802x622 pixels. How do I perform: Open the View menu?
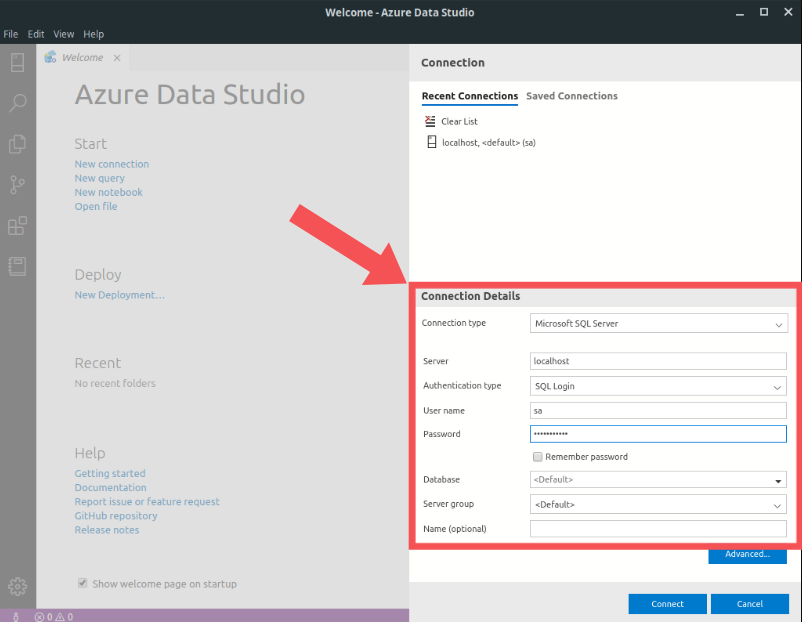click(64, 34)
